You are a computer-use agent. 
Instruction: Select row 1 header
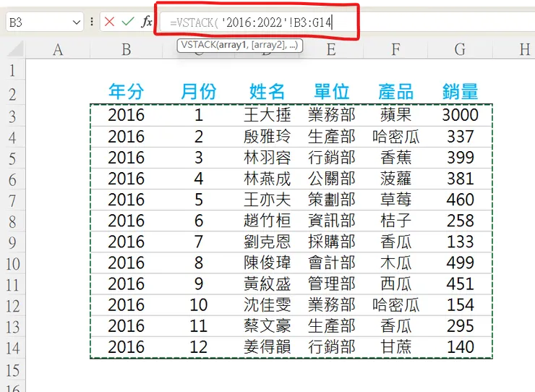(12, 71)
